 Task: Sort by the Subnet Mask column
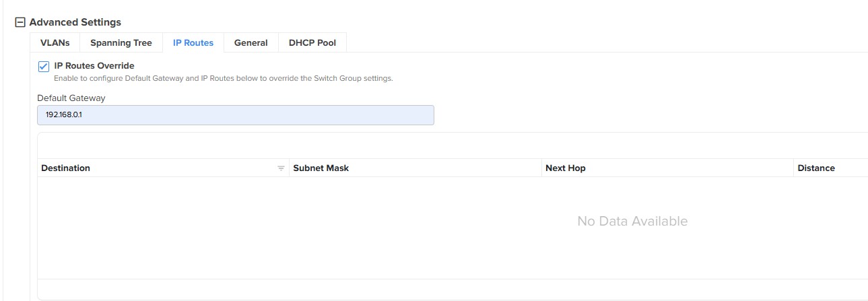[x=321, y=168]
